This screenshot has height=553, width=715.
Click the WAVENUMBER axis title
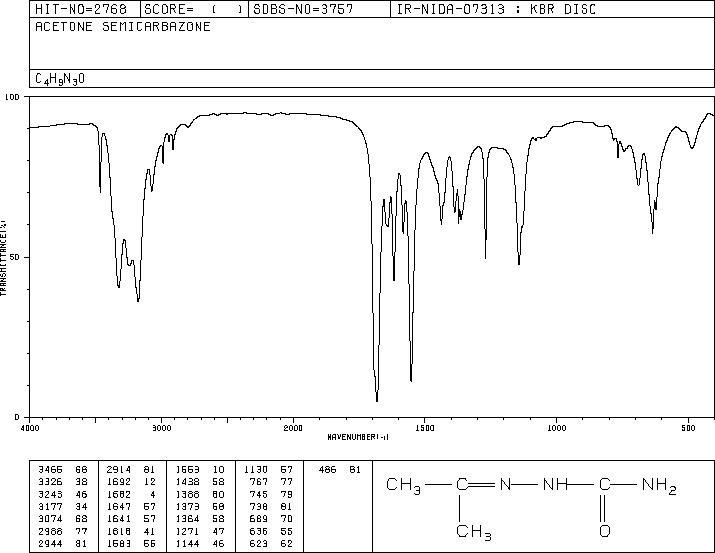[x=358, y=437]
